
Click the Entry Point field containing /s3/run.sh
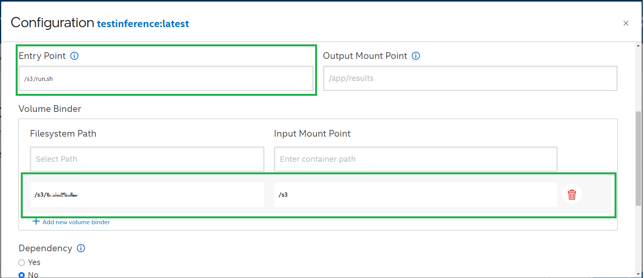click(166, 79)
